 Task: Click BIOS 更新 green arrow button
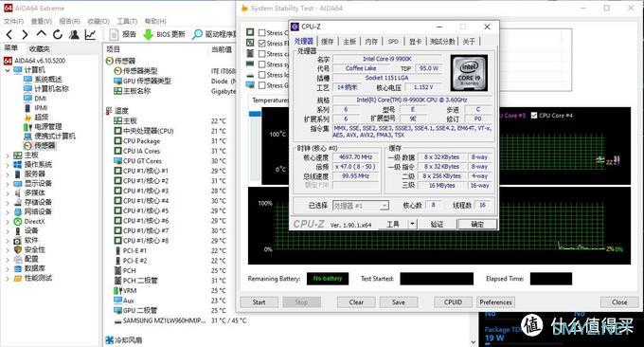[164, 34]
